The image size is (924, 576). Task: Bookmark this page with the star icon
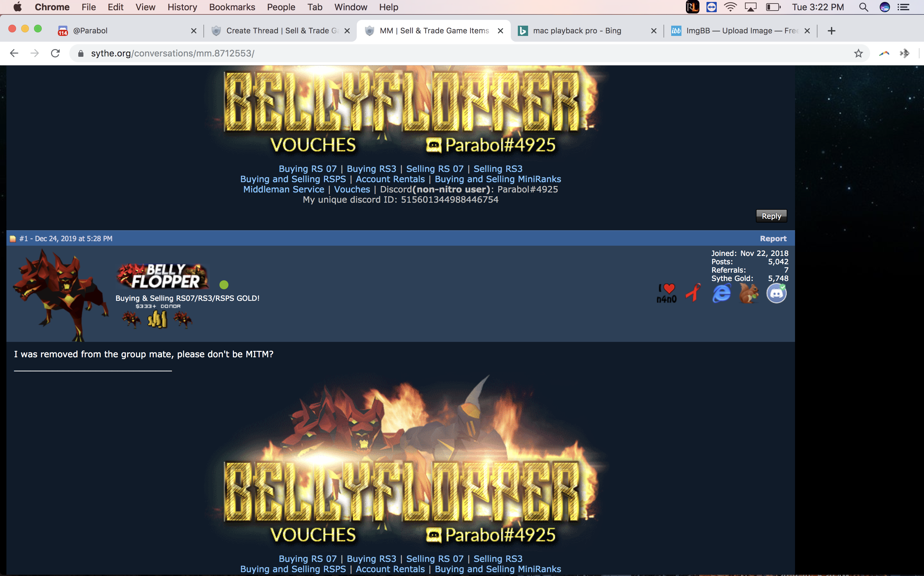point(858,53)
